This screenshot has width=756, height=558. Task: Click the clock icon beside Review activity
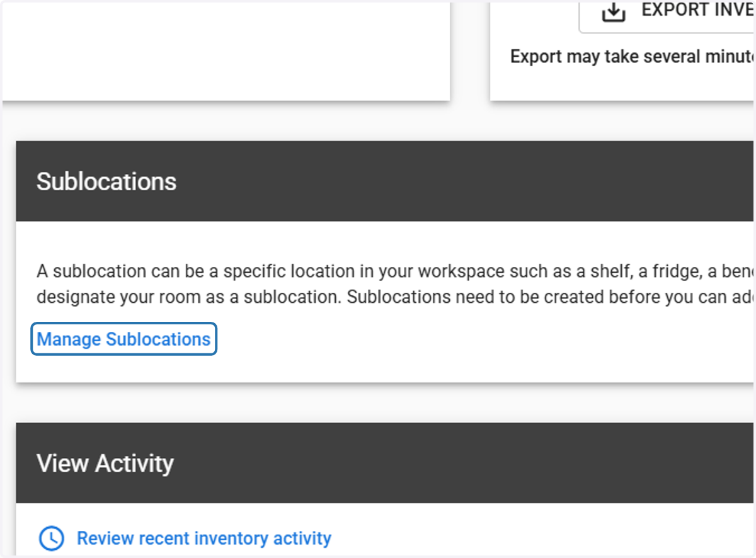click(52, 538)
